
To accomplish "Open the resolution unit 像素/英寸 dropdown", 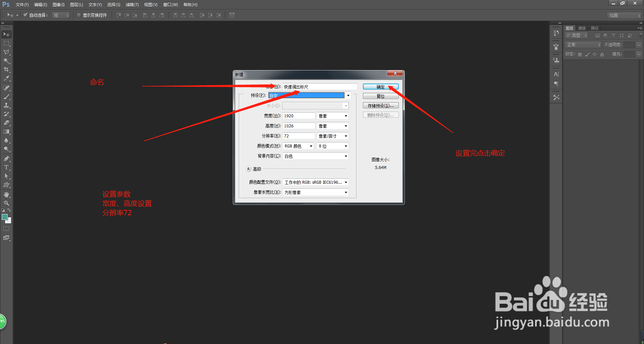I will tap(332, 136).
